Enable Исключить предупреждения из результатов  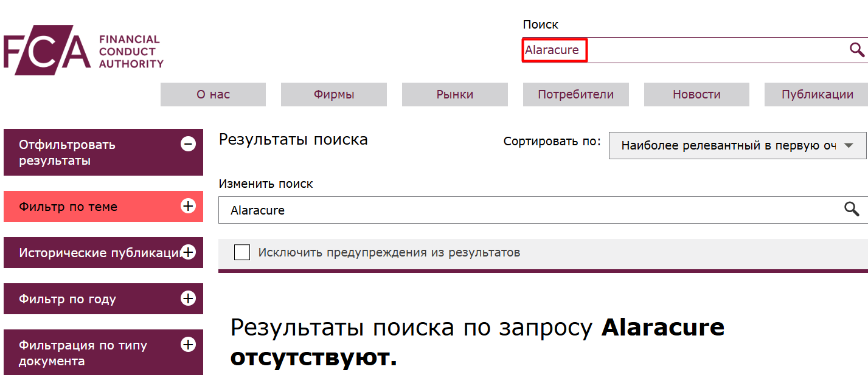[x=241, y=252]
